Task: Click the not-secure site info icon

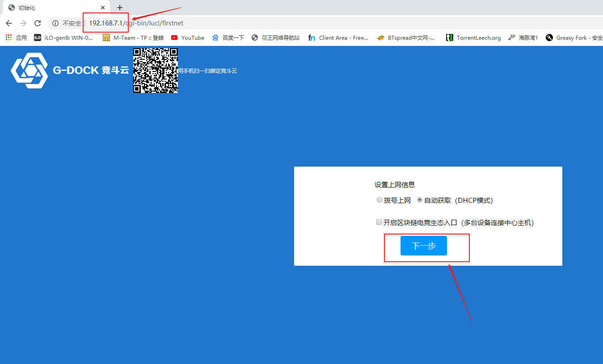Action: [x=55, y=23]
